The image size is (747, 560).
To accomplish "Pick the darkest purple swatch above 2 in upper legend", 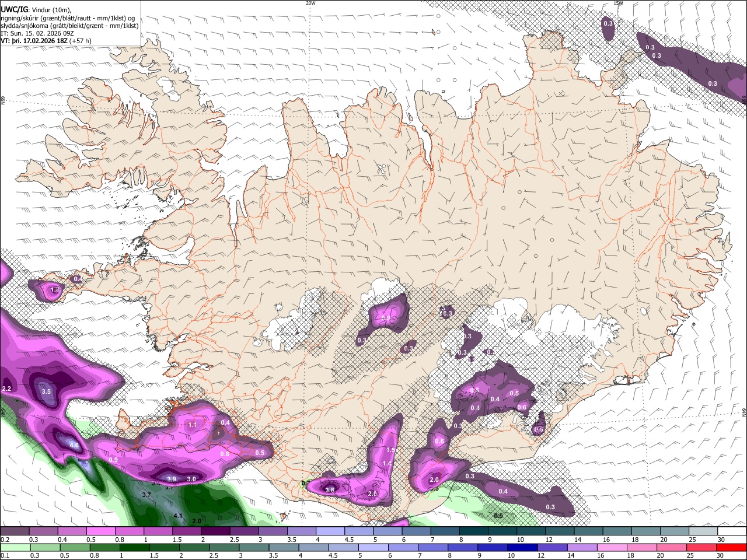I will point(215,531).
